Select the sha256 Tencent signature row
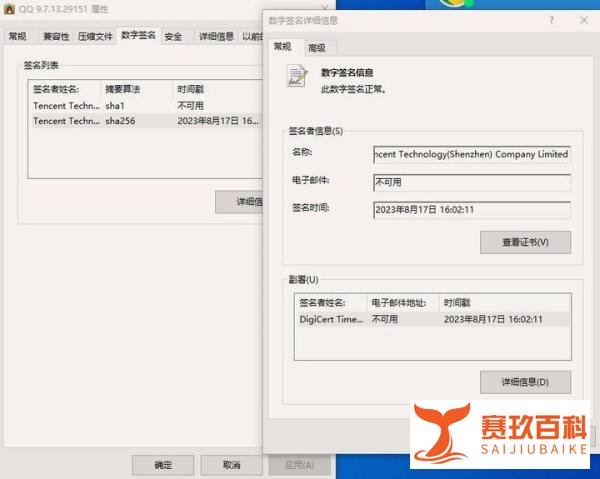 [x=147, y=121]
